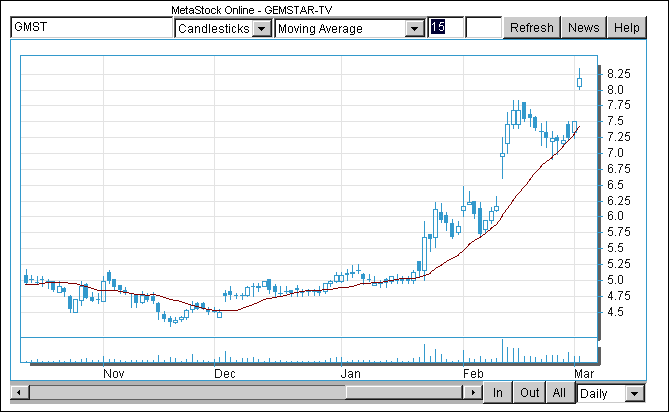Click the latest candlestick above 8.0
Image resolution: width=669 pixels, height=412 pixels.
click(x=579, y=82)
